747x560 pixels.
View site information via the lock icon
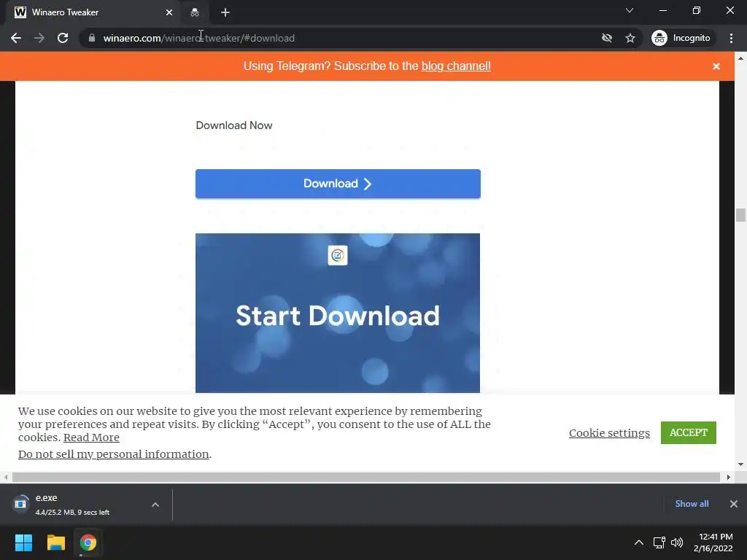click(x=92, y=38)
